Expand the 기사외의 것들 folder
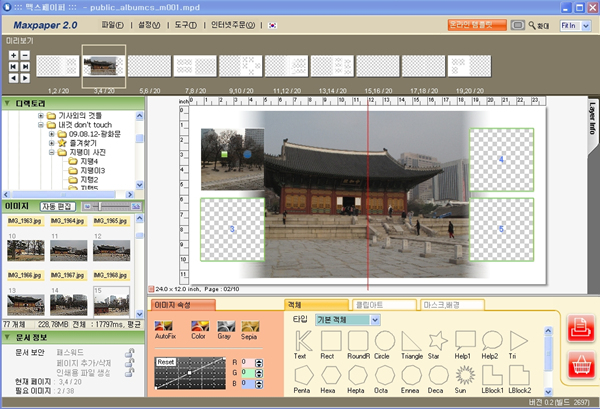This screenshot has height=409, width=600. (x=41, y=116)
